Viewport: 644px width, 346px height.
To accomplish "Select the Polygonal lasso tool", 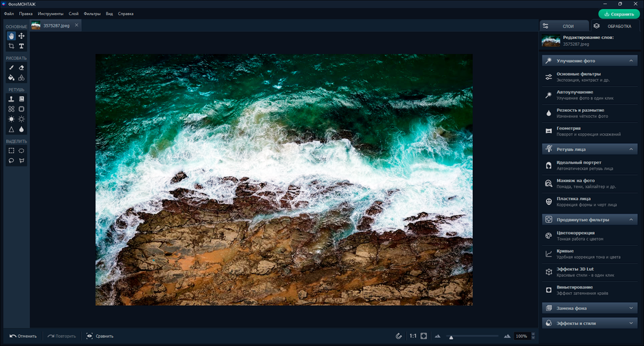I will coord(21,160).
